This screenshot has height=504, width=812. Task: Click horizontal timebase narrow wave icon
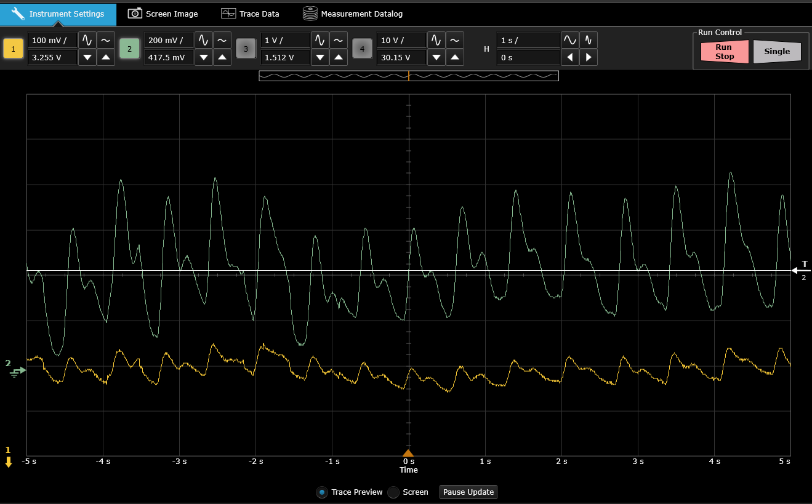[589, 40]
